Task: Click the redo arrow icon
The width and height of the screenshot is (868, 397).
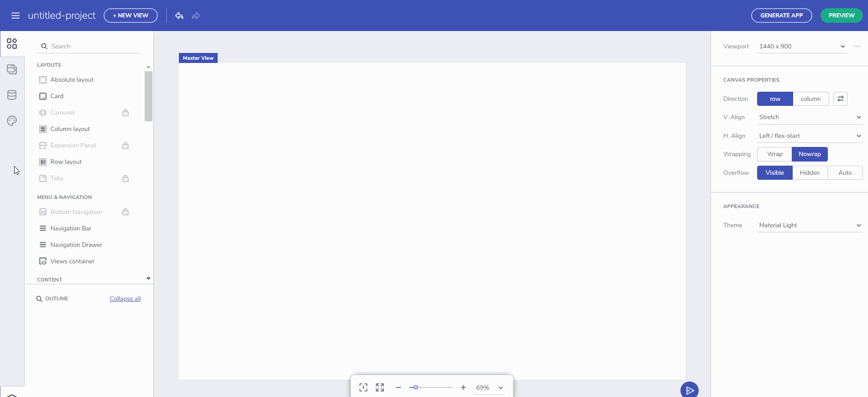Action: (196, 16)
